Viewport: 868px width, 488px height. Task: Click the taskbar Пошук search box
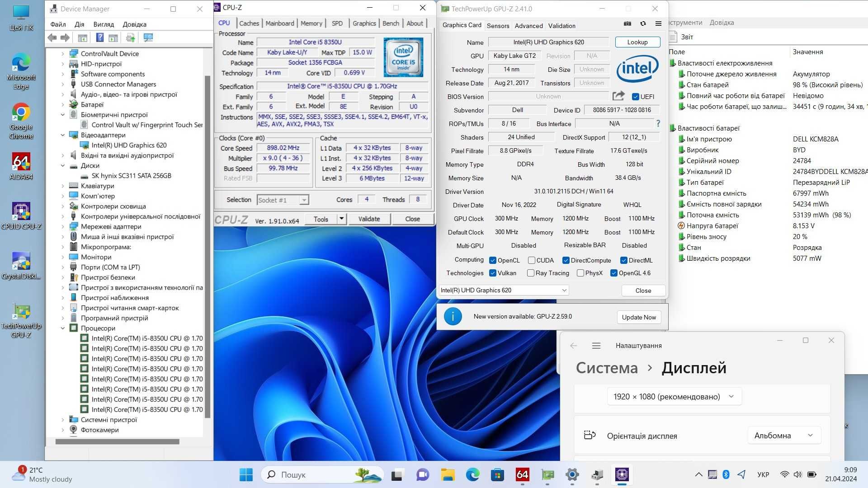323,474
